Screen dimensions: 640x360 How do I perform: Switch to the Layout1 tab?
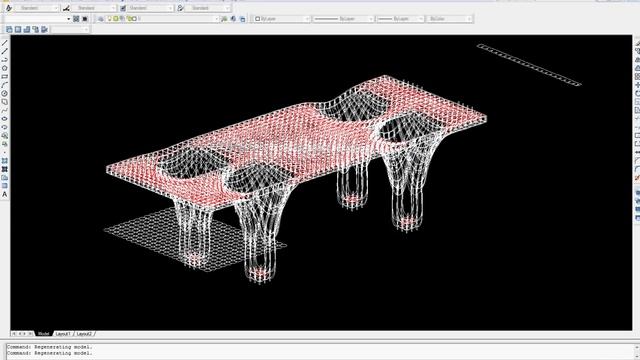pyautogui.click(x=63, y=334)
